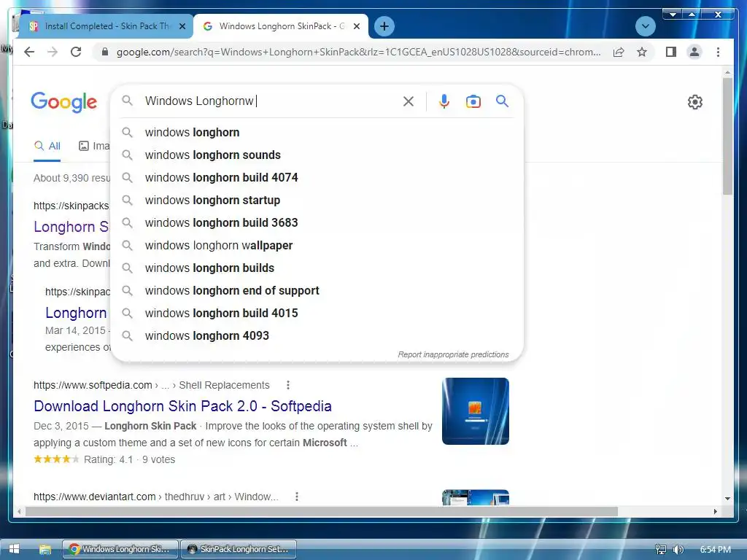Open more options for Softpedia result

[x=287, y=385]
